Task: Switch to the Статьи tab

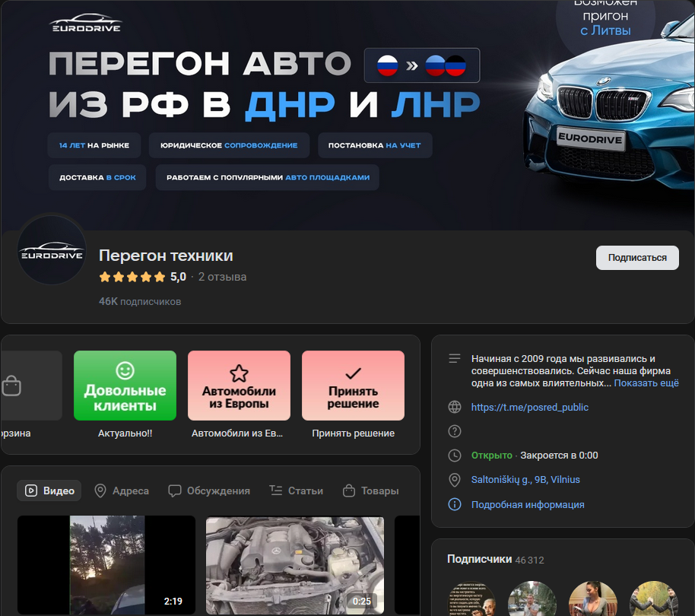Action: 296,491
